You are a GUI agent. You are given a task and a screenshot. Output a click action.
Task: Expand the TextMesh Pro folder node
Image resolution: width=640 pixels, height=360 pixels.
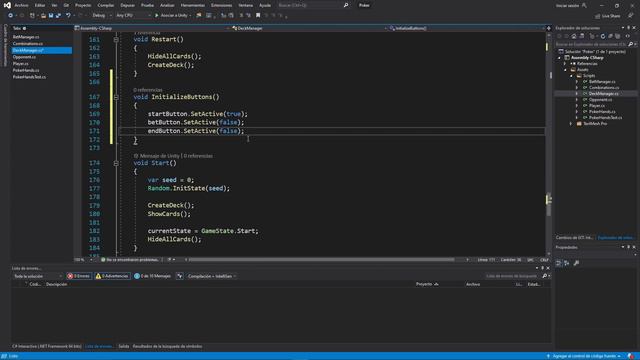pos(571,124)
